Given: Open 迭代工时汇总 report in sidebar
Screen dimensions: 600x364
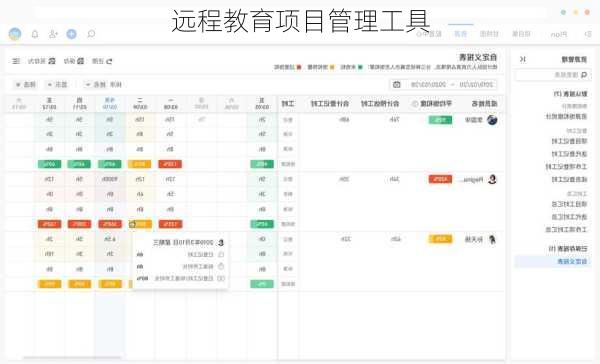Looking at the screenshot, I should click(x=569, y=217).
